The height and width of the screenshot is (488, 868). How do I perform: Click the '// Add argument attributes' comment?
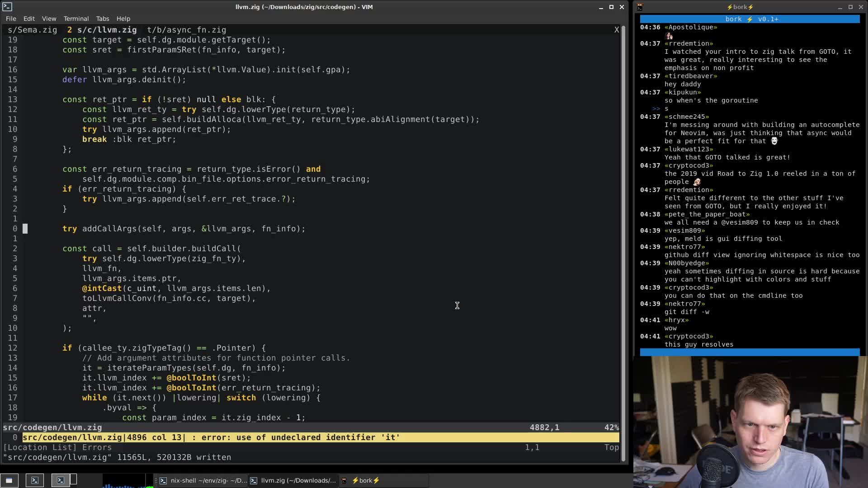(x=216, y=358)
